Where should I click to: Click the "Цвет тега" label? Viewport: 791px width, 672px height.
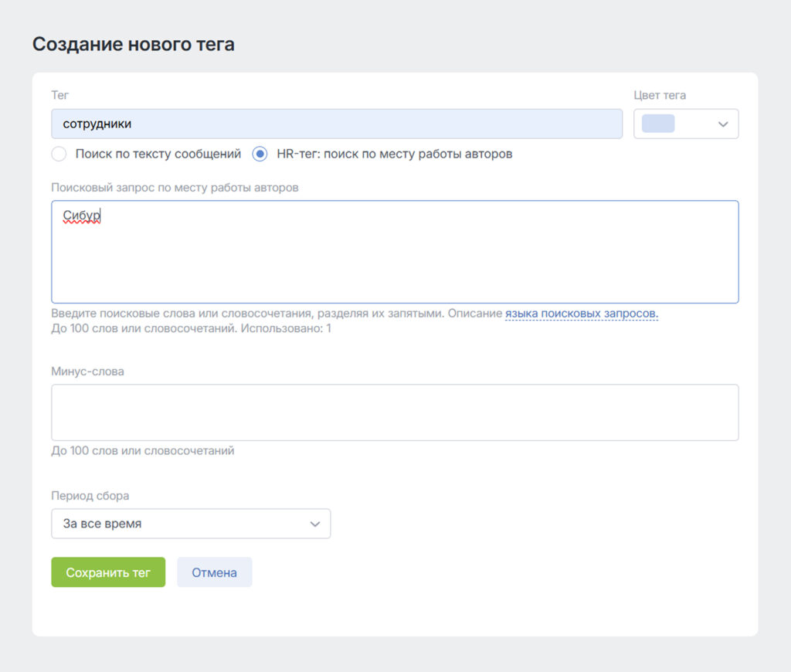coord(660,95)
